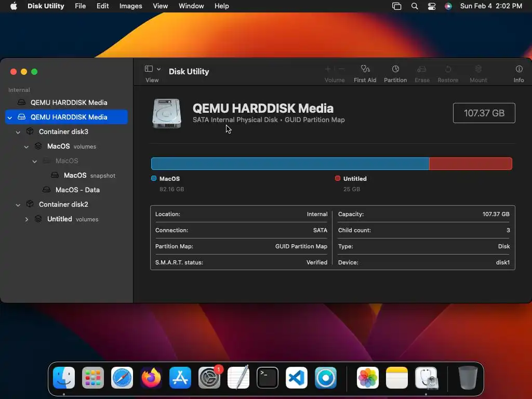Image resolution: width=532 pixels, height=399 pixels.
Task: Open Control Center in menu bar
Action: point(432,6)
